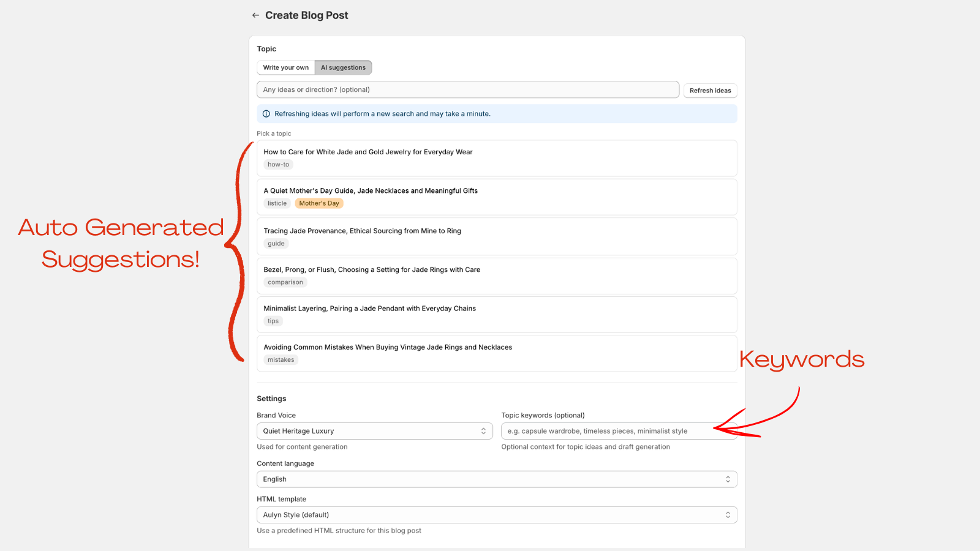Pick the Quiet Mother's Day Guide topic
Screen dimensions: 980x551
tap(496, 197)
